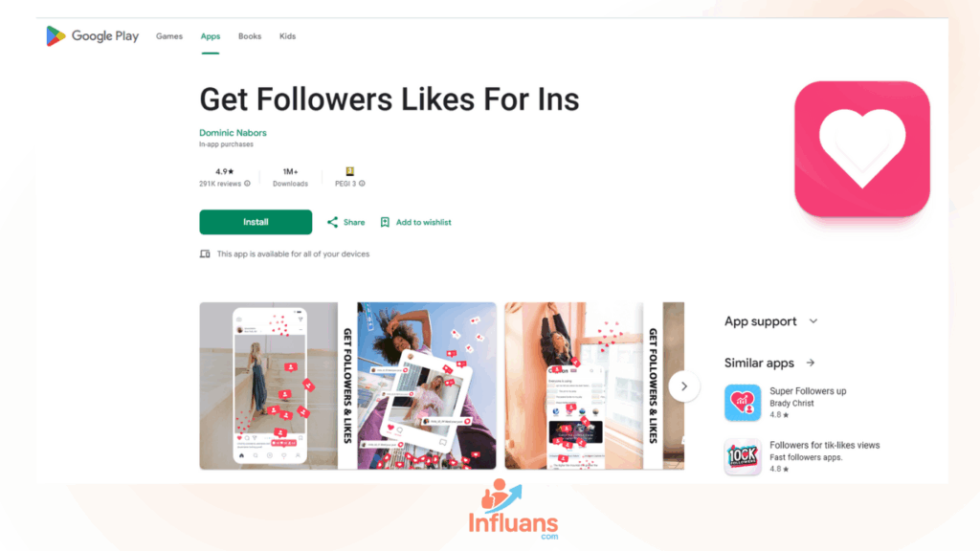The image size is (980, 551).
Task: Click the pink heart app icon
Action: (x=862, y=148)
